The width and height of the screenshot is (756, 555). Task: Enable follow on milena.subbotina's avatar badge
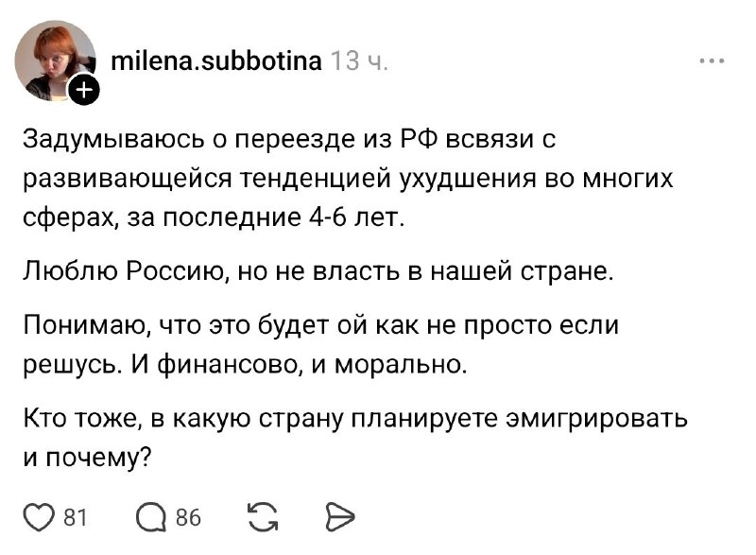85,91
